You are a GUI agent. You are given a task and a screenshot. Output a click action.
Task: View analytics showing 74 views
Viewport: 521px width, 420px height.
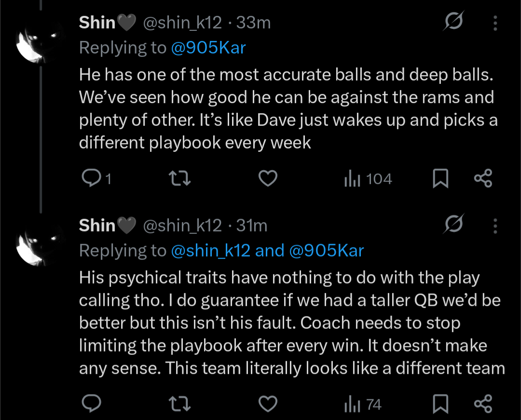[363, 405]
